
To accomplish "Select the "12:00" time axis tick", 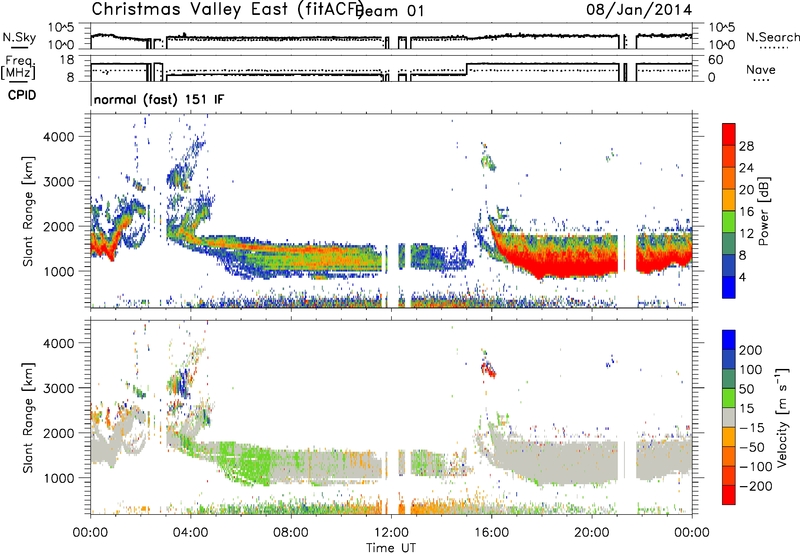I will [x=391, y=533].
